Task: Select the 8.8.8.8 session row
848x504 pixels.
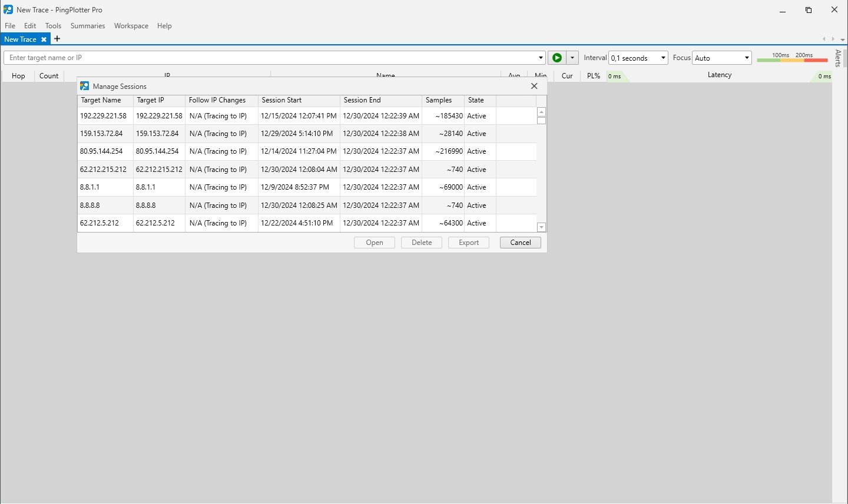Action: point(236,205)
